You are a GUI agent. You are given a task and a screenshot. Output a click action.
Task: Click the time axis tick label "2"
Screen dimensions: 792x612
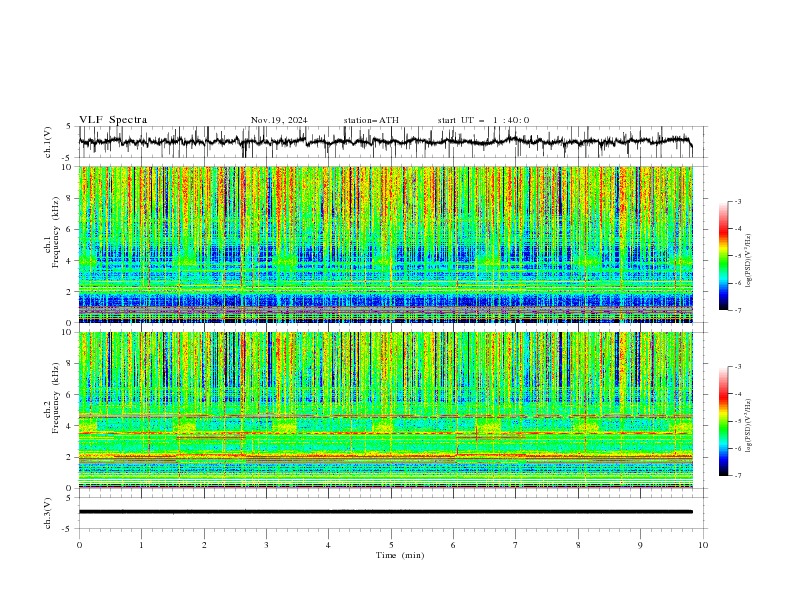click(x=204, y=545)
